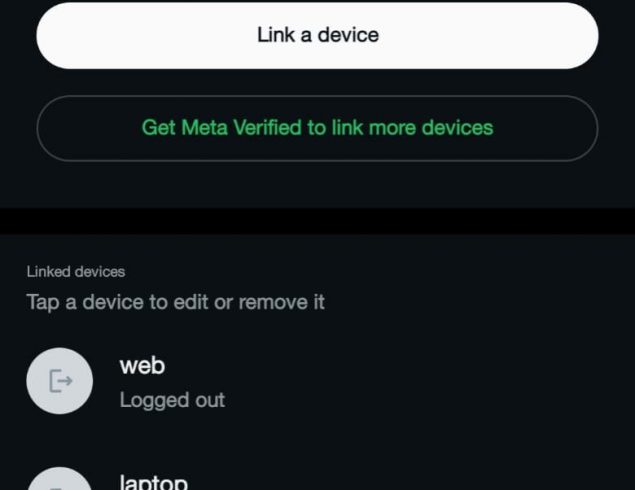Click the web device logout icon
The width and height of the screenshot is (635, 490).
(60, 381)
